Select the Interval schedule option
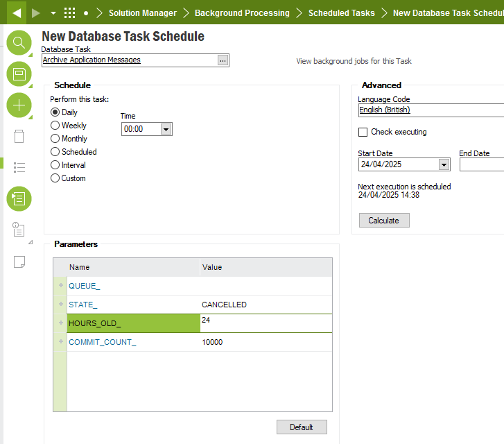This screenshot has width=504, height=444. point(55,164)
